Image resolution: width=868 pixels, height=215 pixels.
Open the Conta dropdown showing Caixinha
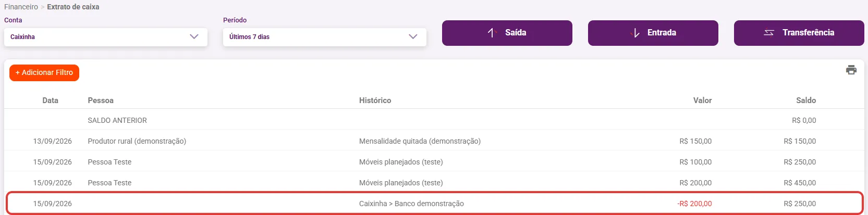tap(106, 37)
